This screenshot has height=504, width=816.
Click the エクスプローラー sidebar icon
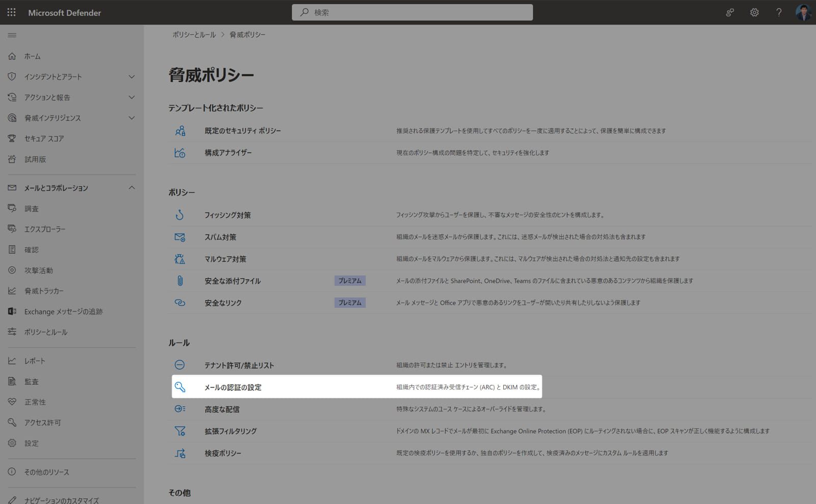click(x=12, y=229)
